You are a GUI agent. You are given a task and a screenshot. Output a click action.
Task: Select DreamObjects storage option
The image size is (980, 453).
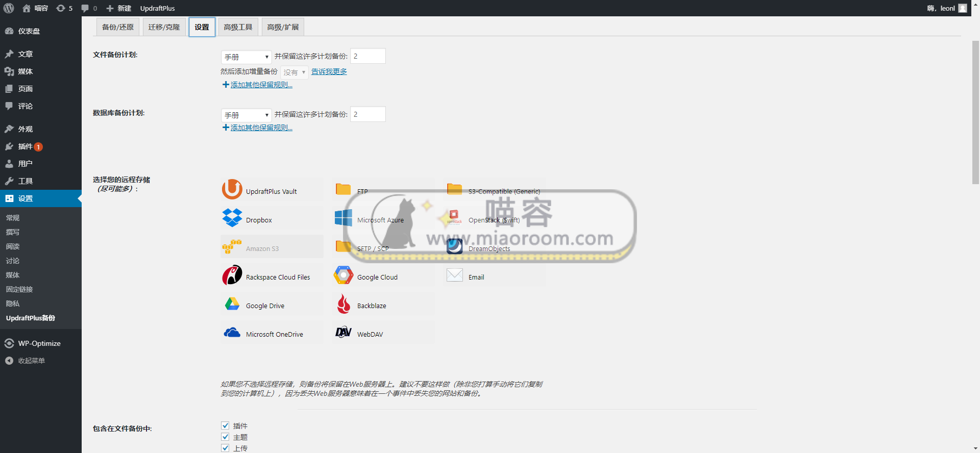495,247
